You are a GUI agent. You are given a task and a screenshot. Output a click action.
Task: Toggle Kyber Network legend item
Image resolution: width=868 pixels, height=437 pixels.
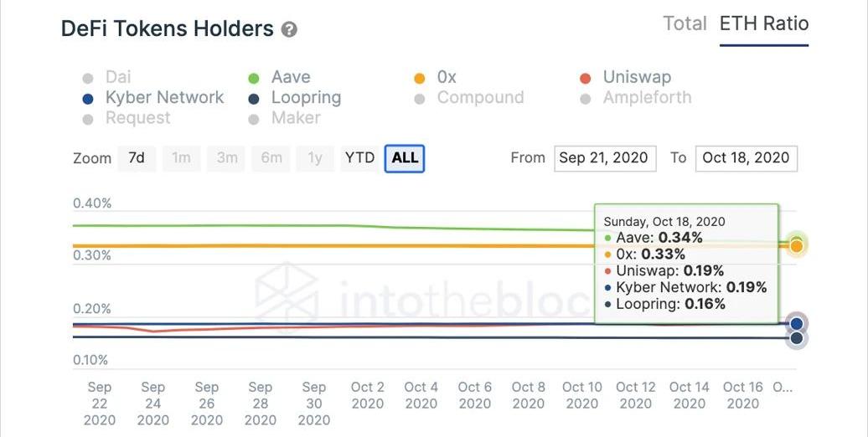(164, 97)
